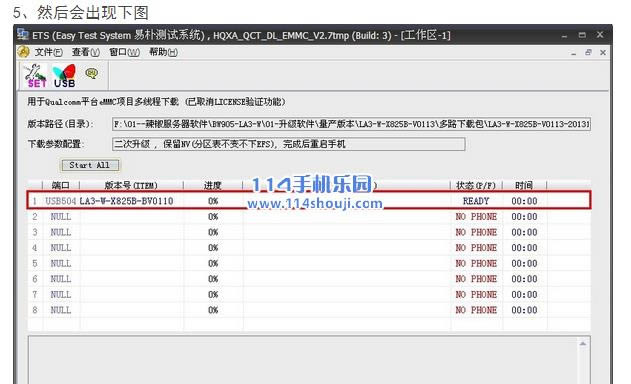Click the document icon left of 文件 menu

click(x=23, y=52)
